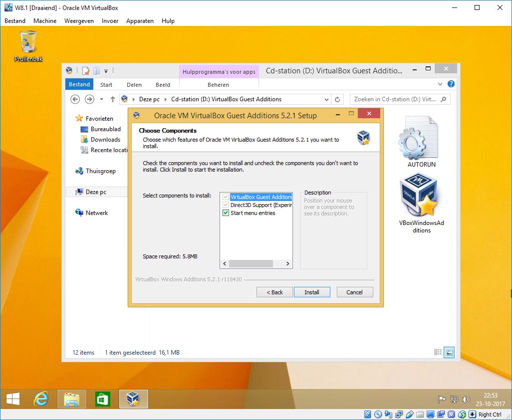This screenshot has height=420, width=512.
Task: Open the Beheren ribbon tab
Action: 218,84
